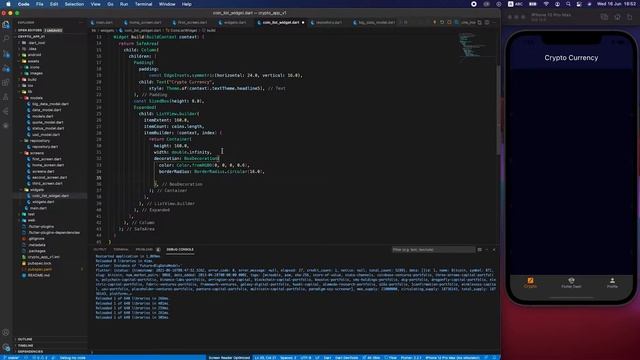Image resolution: width=640 pixels, height=360 pixels.
Task: Click the iPhone 12 Pro Max device selector
Action: (452, 358)
